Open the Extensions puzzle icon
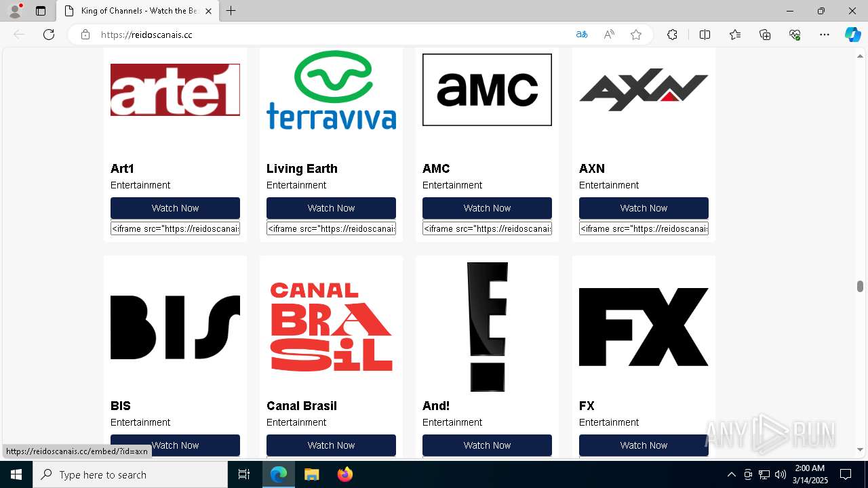The height and width of the screenshot is (488, 868). [x=672, y=35]
